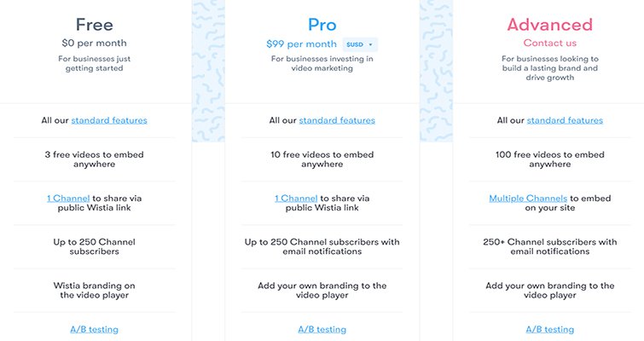Screen dimensions: 644x341
Task: Click A/B testing link in Advanced column
Action: 549,328
